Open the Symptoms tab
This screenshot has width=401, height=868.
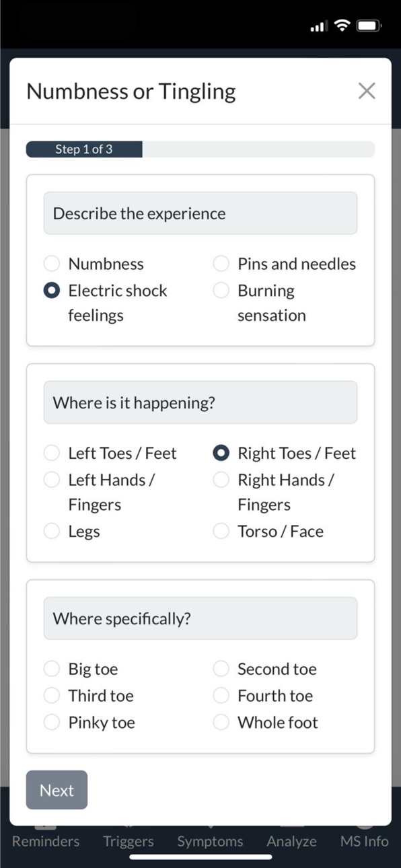210,841
